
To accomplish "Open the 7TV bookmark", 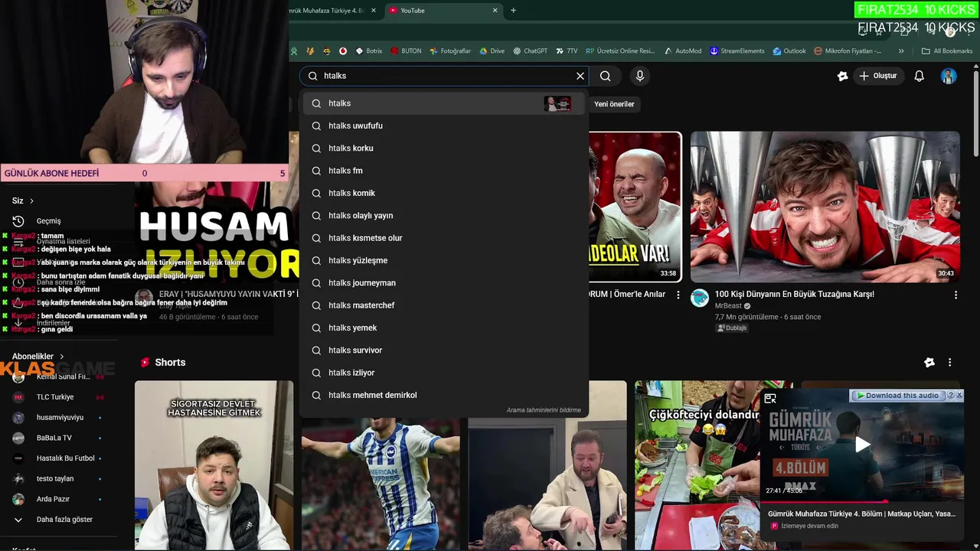I will (x=567, y=51).
